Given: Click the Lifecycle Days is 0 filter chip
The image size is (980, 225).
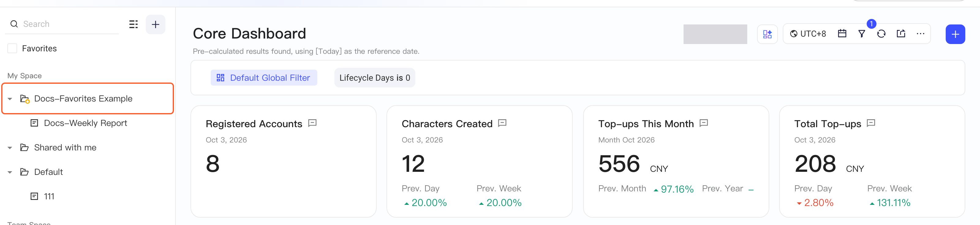Looking at the screenshot, I should point(375,78).
